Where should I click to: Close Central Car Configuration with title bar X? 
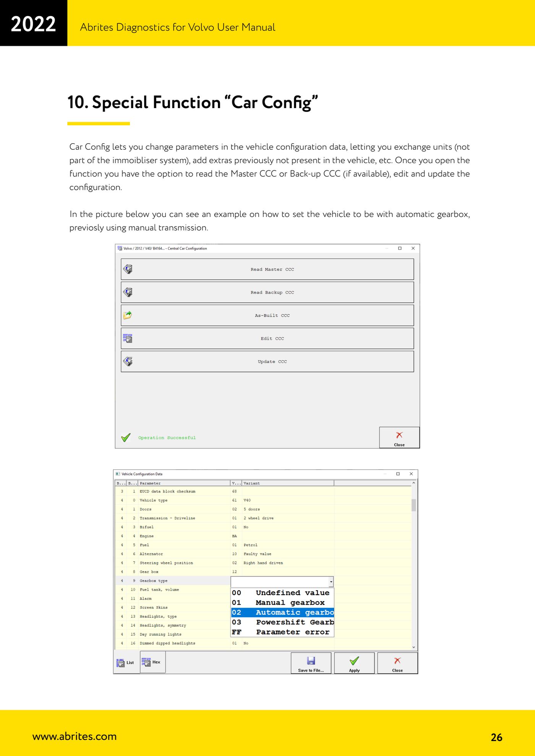(x=413, y=248)
